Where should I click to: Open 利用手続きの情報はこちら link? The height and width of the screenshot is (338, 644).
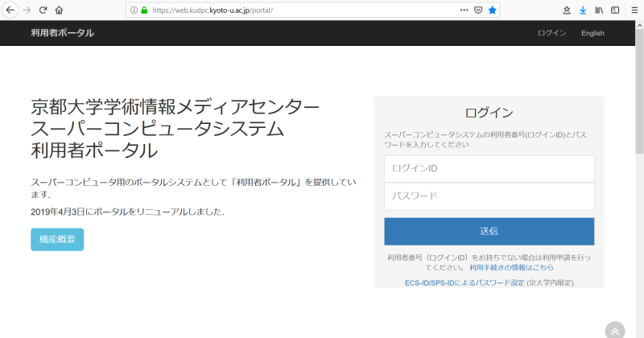pyautogui.click(x=511, y=267)
